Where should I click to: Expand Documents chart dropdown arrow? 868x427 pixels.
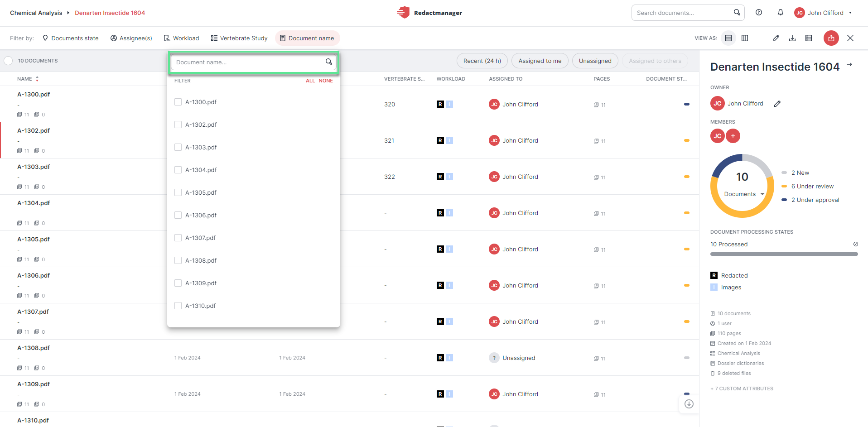click(x=762, y=194)
